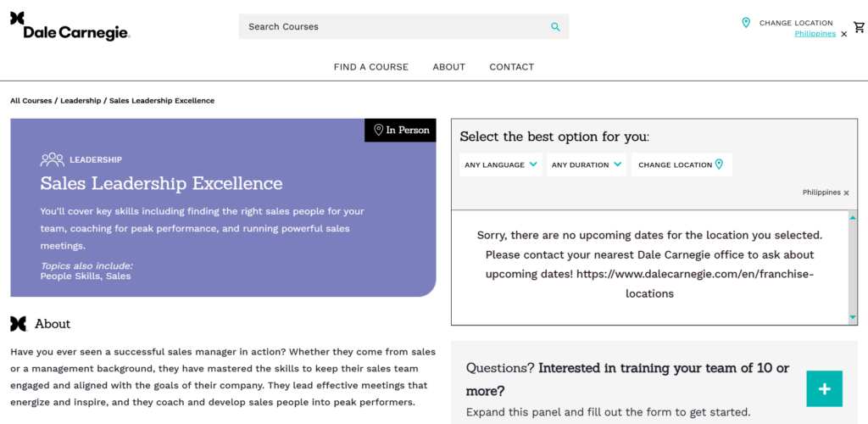The height and width of the screenshot is (424, 868).
Task: Click the In Person pin badge
Action: [400, 130]
